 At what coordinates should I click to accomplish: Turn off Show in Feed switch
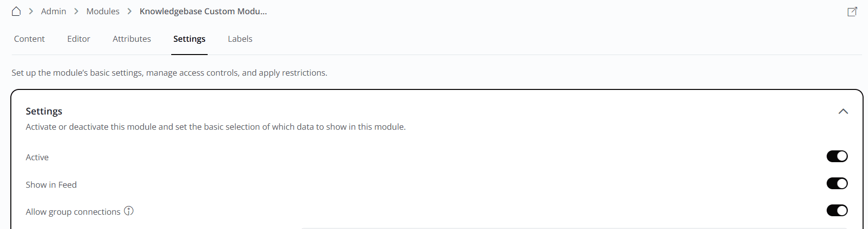click(x=837, y=184)
